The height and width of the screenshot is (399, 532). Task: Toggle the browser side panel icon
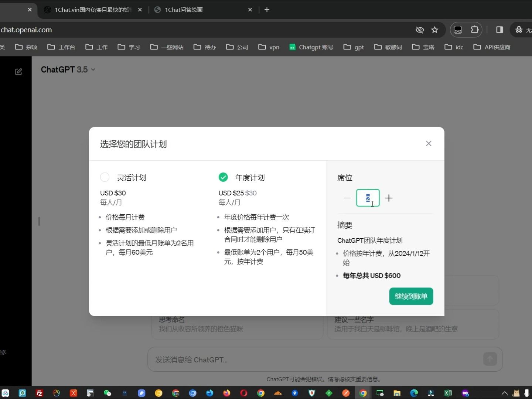[499, 30]
